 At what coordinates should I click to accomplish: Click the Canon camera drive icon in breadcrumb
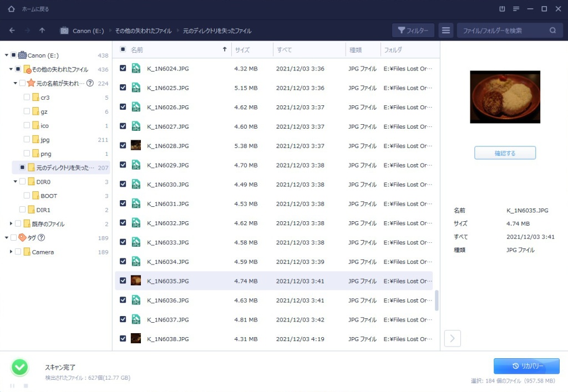(64, 30)
